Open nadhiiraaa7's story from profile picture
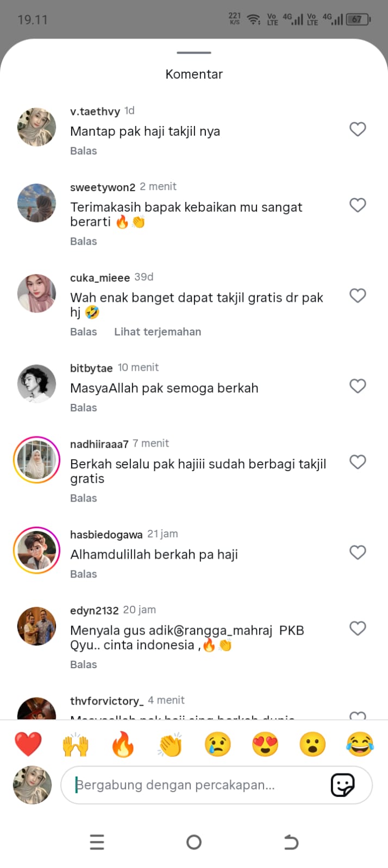Viewport: 388px width, 868px height. (x=36, y=459)
